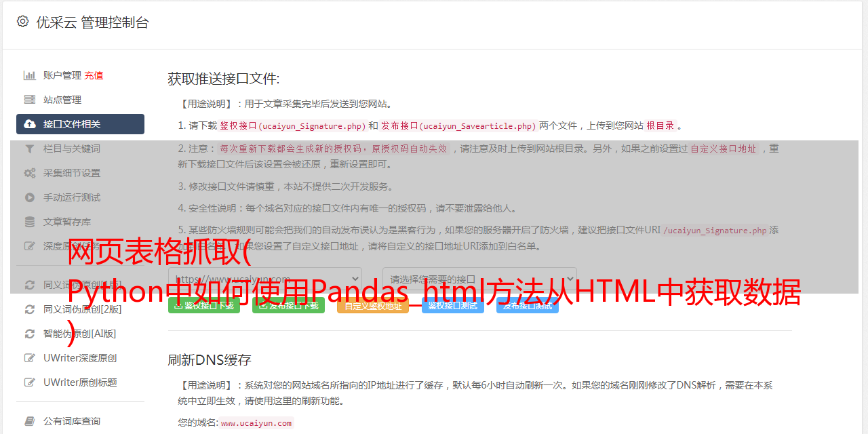Open the 请选择您需要的接口 dropdown

coord(480,279)
